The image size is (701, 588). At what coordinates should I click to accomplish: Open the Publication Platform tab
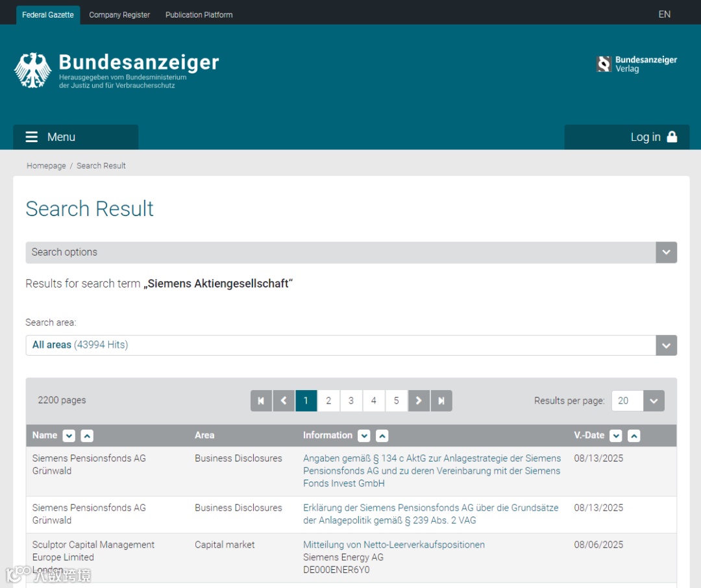point(199,15)
